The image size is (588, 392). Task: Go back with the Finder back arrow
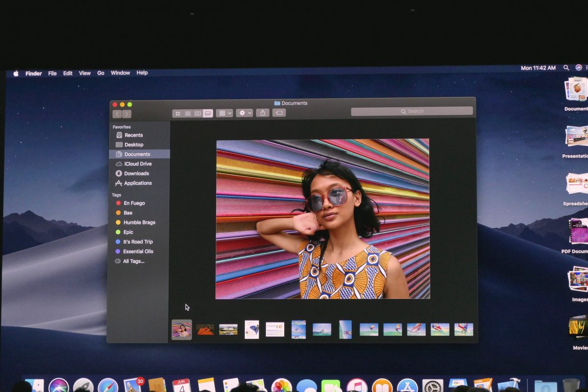117,114
